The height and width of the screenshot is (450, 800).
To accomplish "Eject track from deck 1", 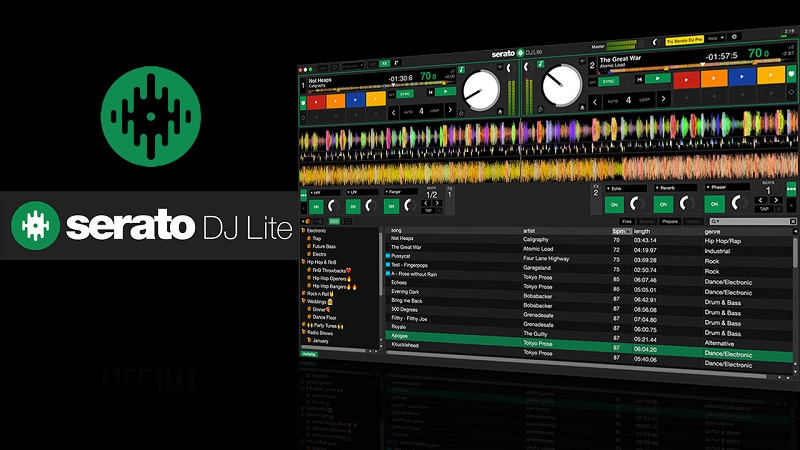I will (500, 111).
